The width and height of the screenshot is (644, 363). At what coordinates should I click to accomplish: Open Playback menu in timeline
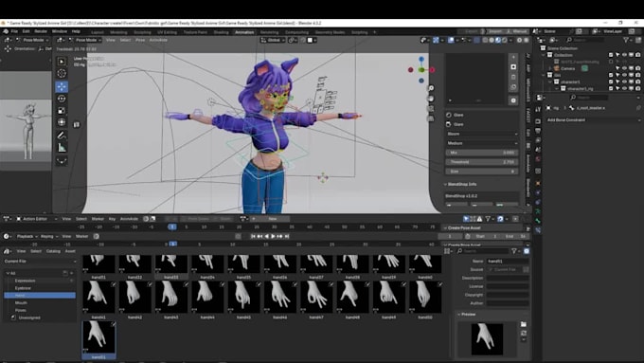27,236
